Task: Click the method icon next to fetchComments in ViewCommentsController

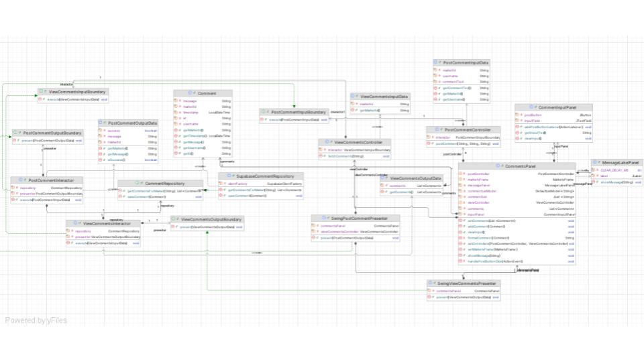Action: tap(322, 156)
